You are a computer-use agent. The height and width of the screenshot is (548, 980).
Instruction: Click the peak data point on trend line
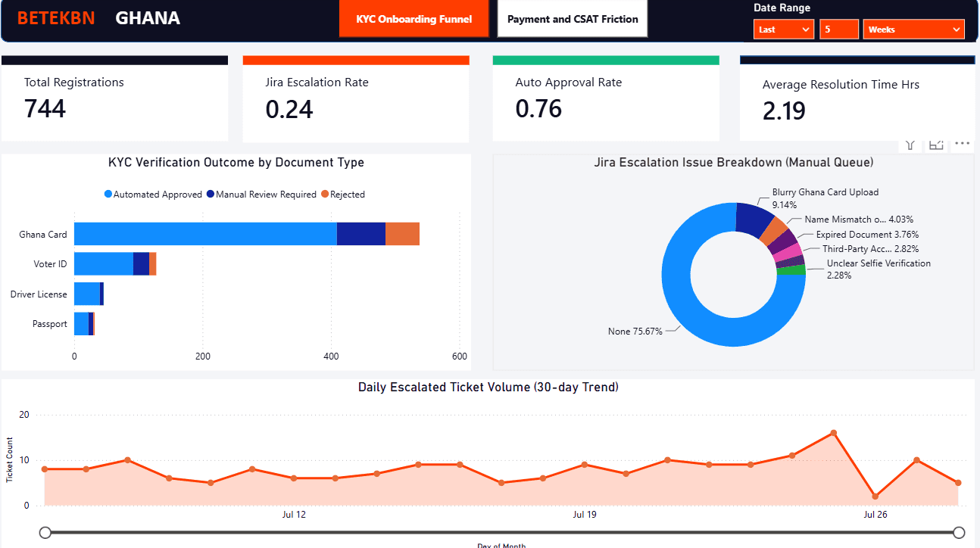pos(833,433)
